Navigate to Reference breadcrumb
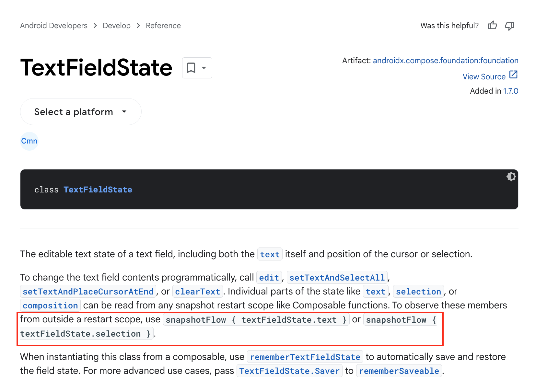The height and width of the screenshot is (392, 536). tap(163, 26)
